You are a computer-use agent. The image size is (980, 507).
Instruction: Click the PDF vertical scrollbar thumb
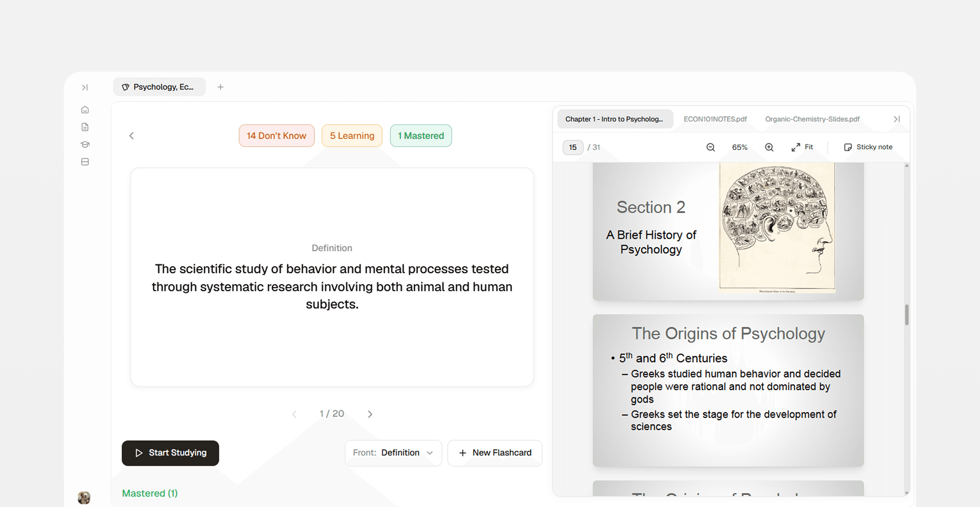coord(907,315)
